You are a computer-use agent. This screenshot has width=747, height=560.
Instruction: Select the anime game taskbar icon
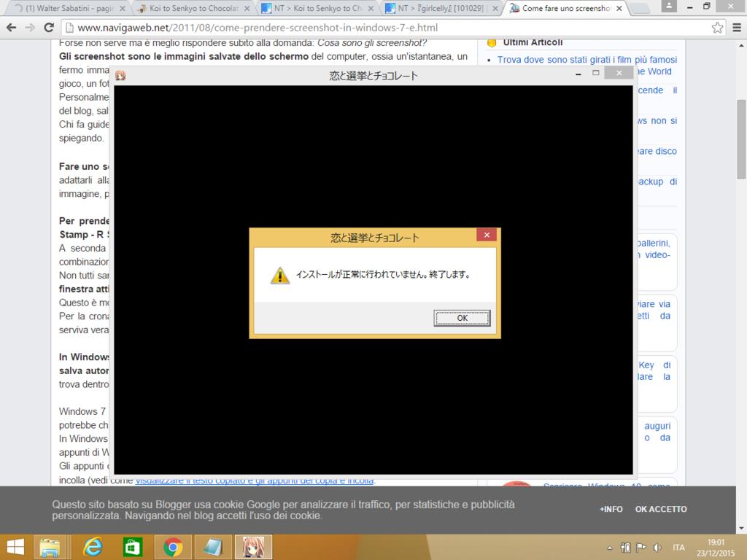tap(253, 547)
